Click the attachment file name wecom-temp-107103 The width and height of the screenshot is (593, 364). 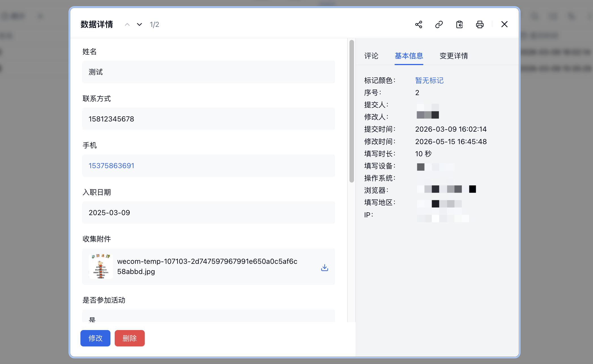pos(207,266)
